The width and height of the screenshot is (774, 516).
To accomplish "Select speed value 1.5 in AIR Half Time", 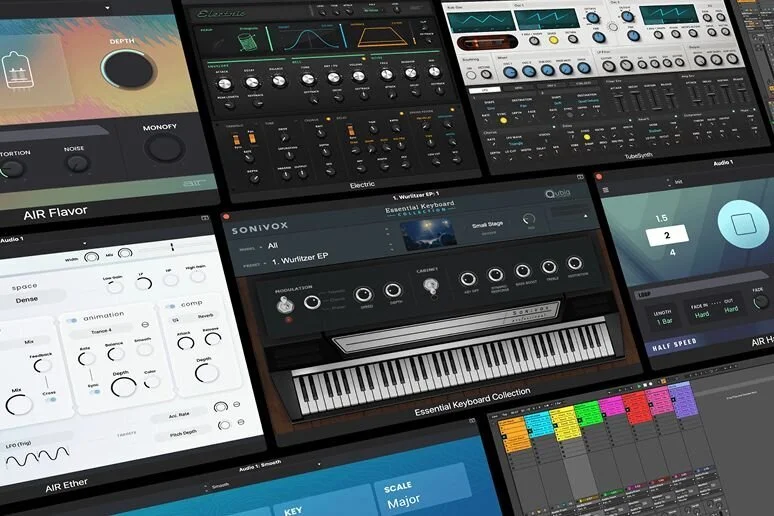I will pyautogui.click(x=661, y=218).
